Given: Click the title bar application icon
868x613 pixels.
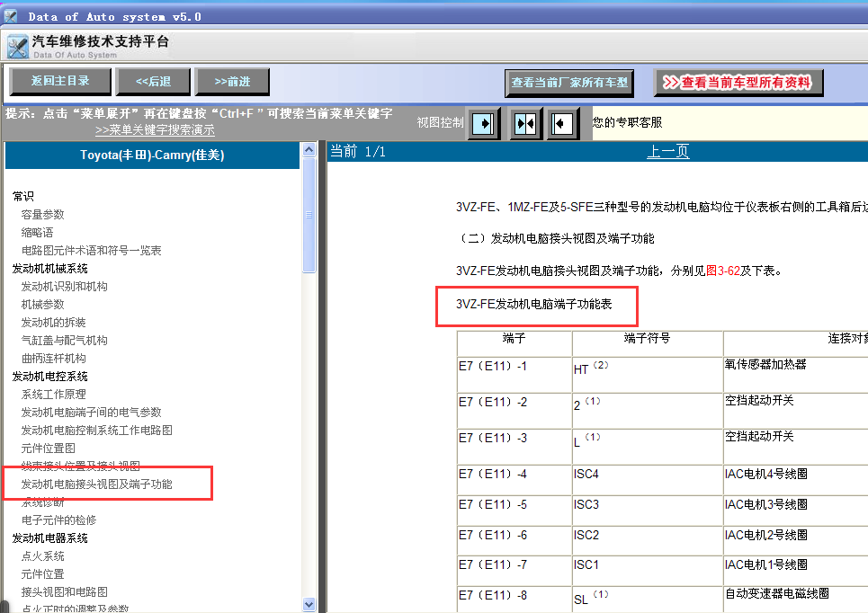Looking at the screenshot, I should pos(11,16).
